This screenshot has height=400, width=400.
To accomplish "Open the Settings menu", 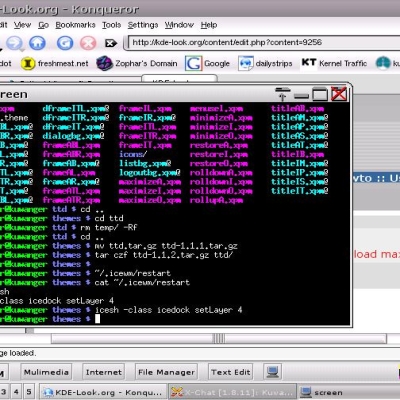I will (x=143, y=25).
